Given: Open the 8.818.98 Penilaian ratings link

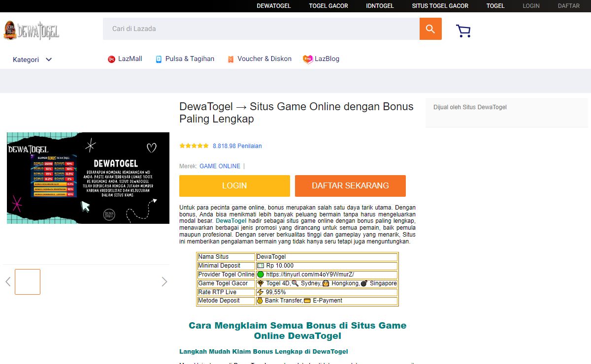Looking at the screenshot, I should 237,146.
